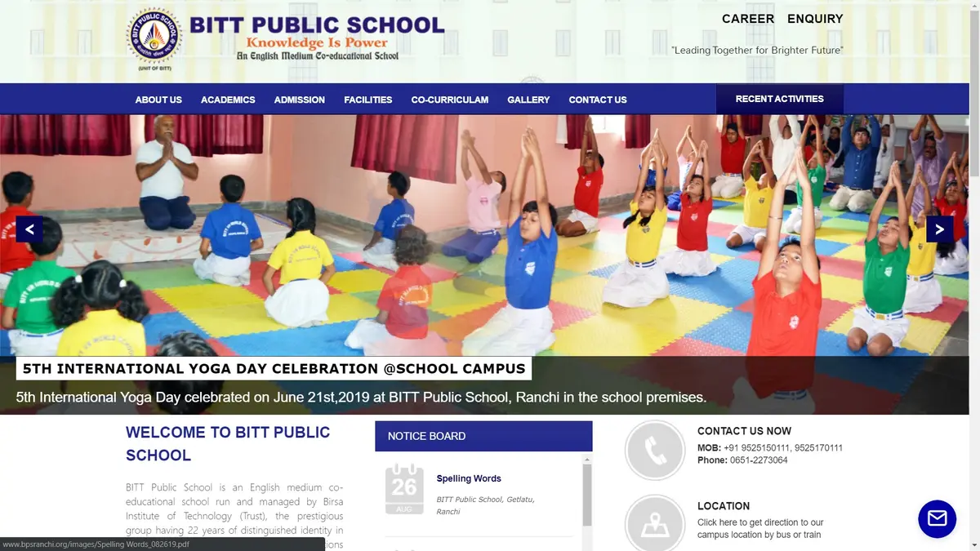
Task: Open the CAREER link
Action: pyautogui.click(x=748, y=19)
